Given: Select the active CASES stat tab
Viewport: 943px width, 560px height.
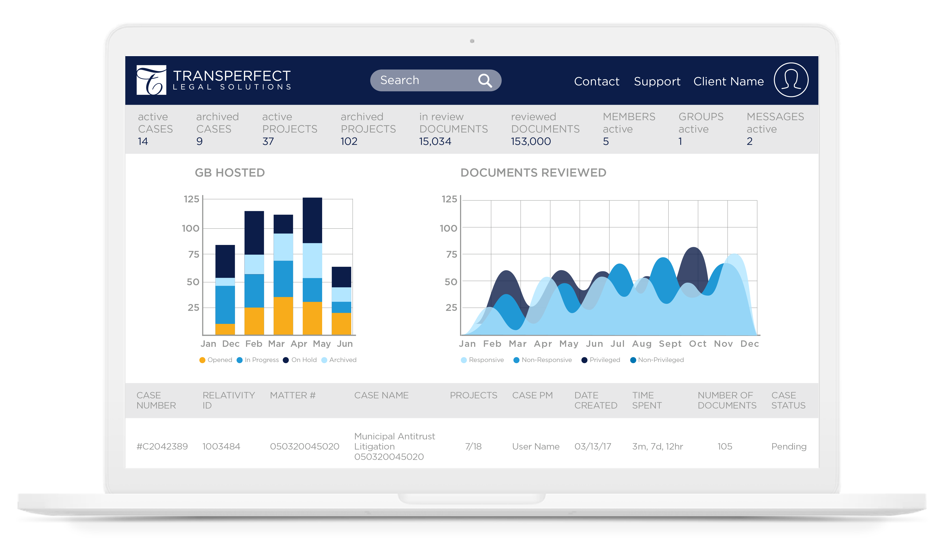Looking at the screenshot, I should coord(155,129).
